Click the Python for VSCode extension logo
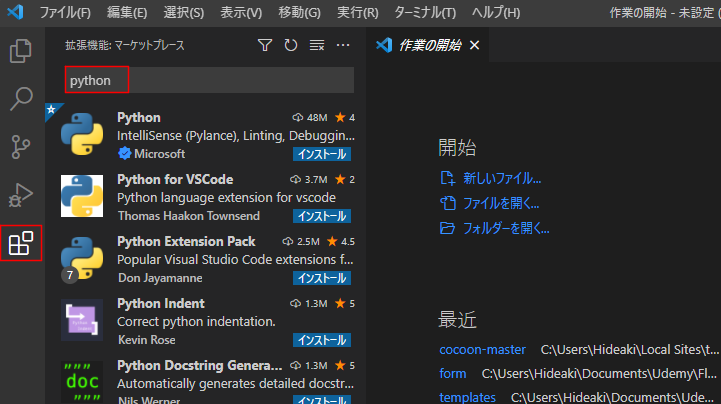The height and width of the screenshot is (404, 721). 82,196
